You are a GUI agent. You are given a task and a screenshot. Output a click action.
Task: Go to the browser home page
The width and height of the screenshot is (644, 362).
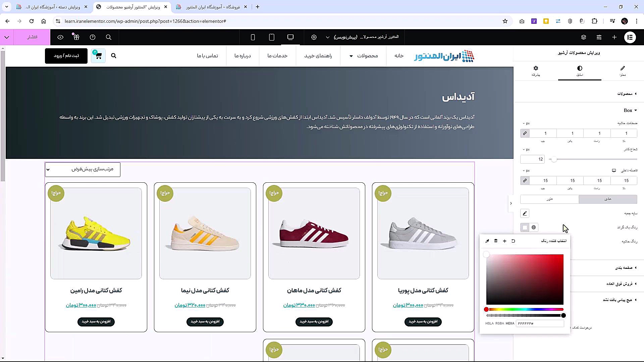(44, 21)
